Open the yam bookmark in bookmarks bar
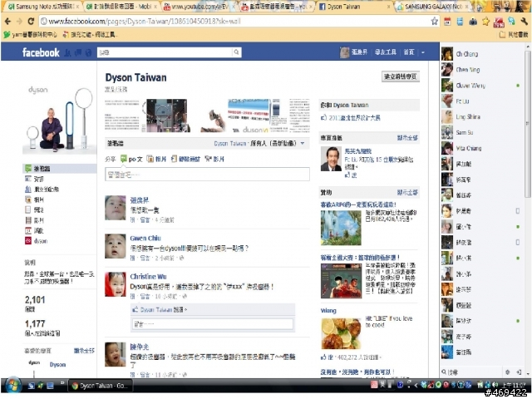Image resolution: width=532 pixels, height=399 pixels. coord(31,34)
